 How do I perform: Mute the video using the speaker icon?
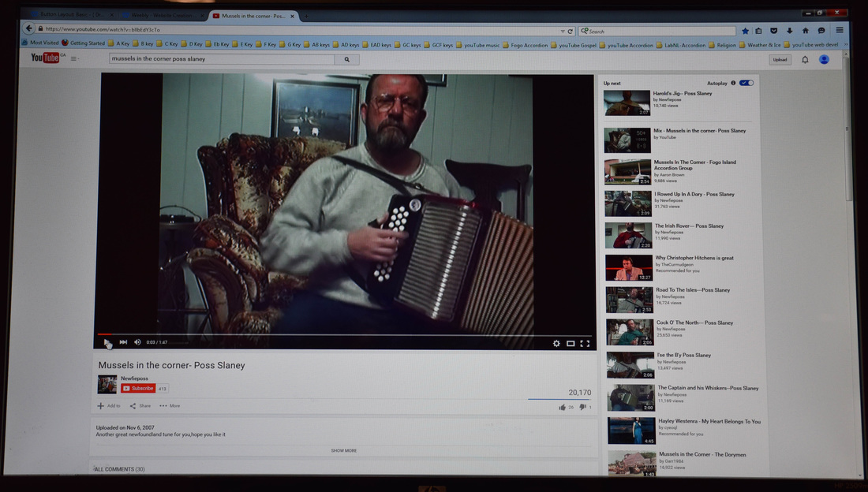point(137,342)
